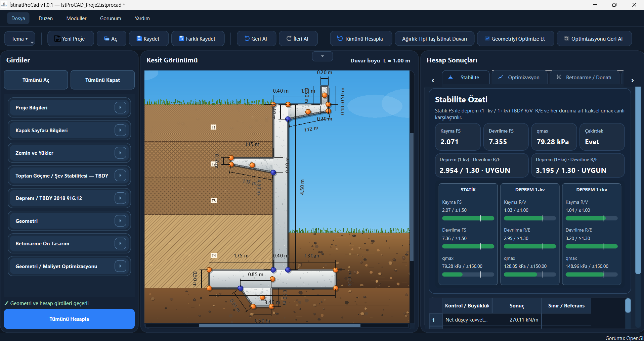
Task: Click the Net düşey kuvvet table row
Action: pyautogui.click(x=510, y=320)
